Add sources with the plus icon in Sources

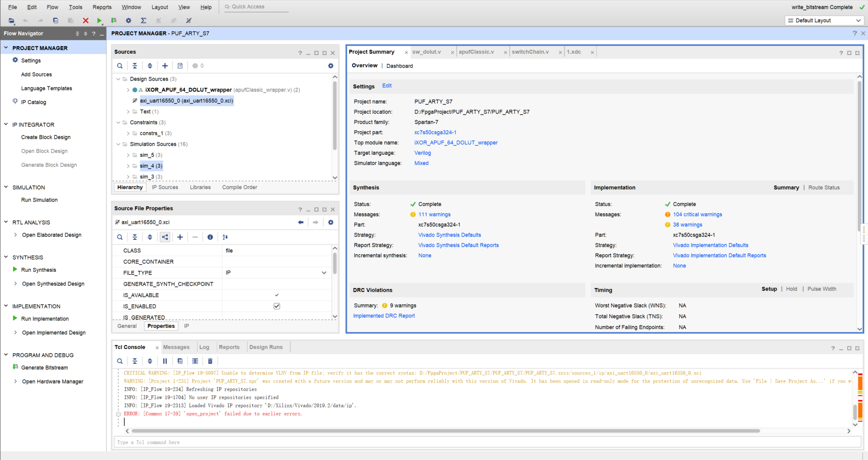point(165,66)
